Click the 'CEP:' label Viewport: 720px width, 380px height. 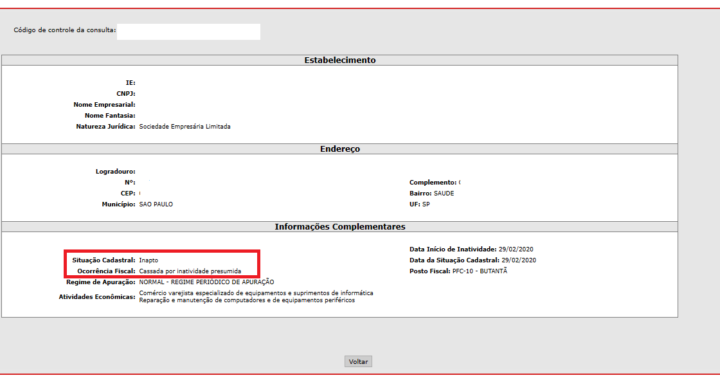128,194
